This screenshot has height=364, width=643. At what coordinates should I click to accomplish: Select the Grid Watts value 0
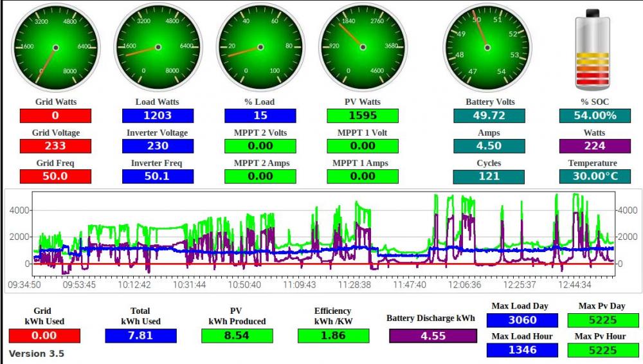(55, 116)
